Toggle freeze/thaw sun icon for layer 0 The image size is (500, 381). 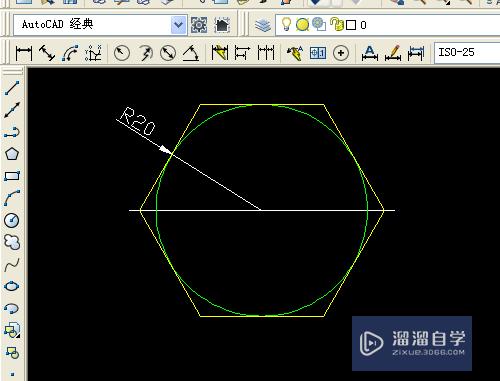pos(302,25)
